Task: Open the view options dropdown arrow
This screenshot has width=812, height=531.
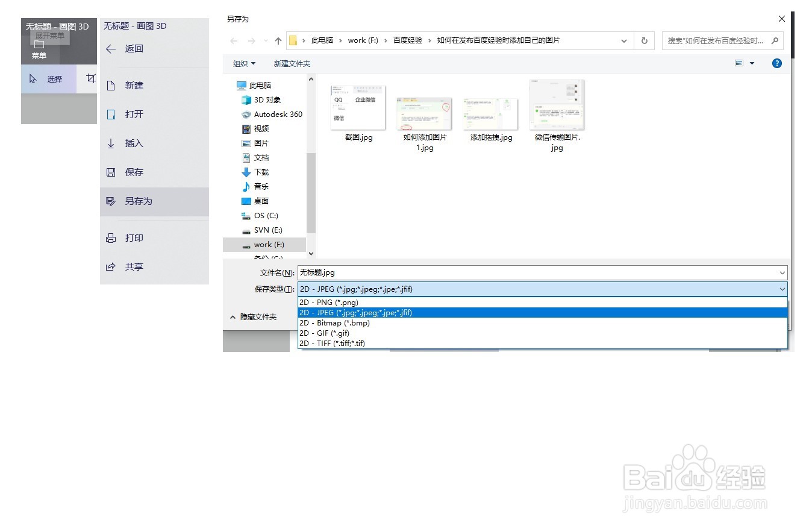Action: click(x=752, y=63)
